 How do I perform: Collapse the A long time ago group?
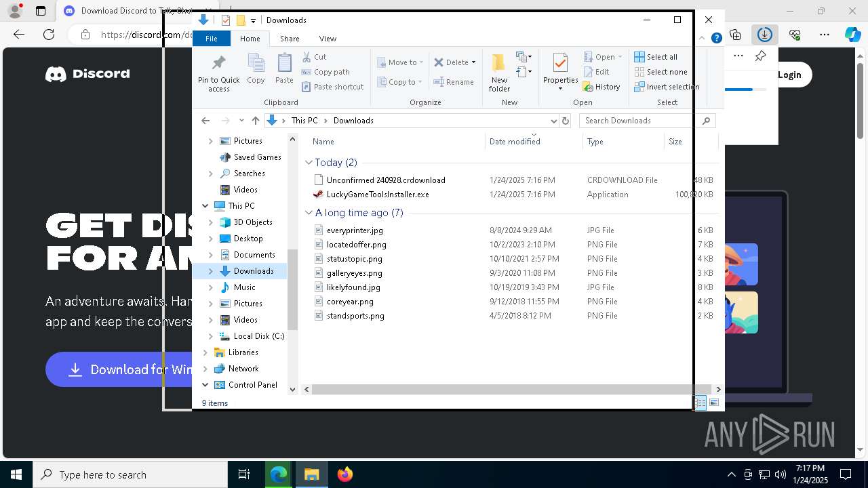pyautogui.click(x=309, y=213)
